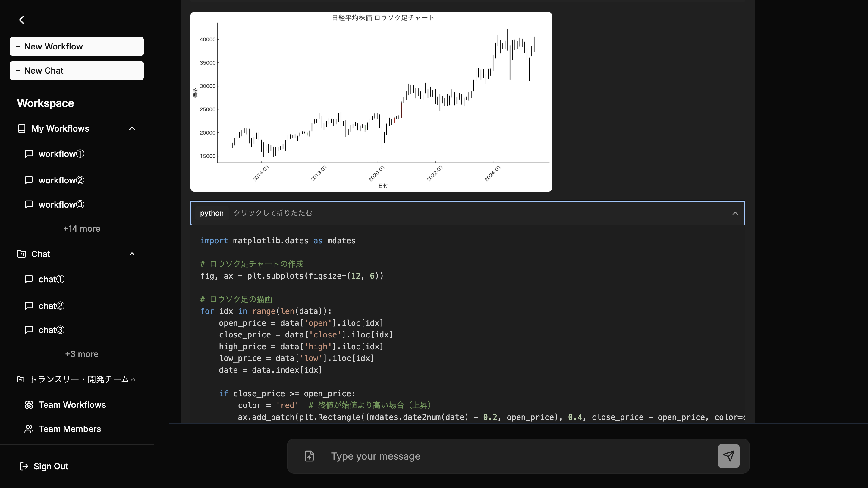The width and height of the screenshot is (868, 488).
Task: Open chat① conversation
Action: click(51, 279)
